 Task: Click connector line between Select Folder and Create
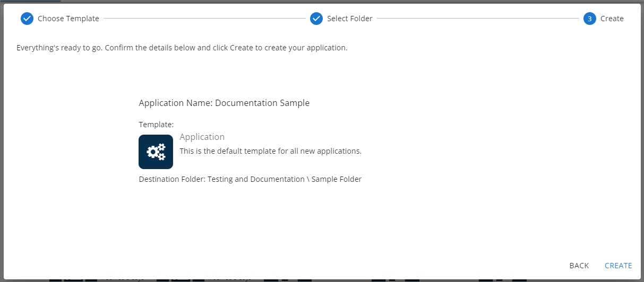(478, 19)
